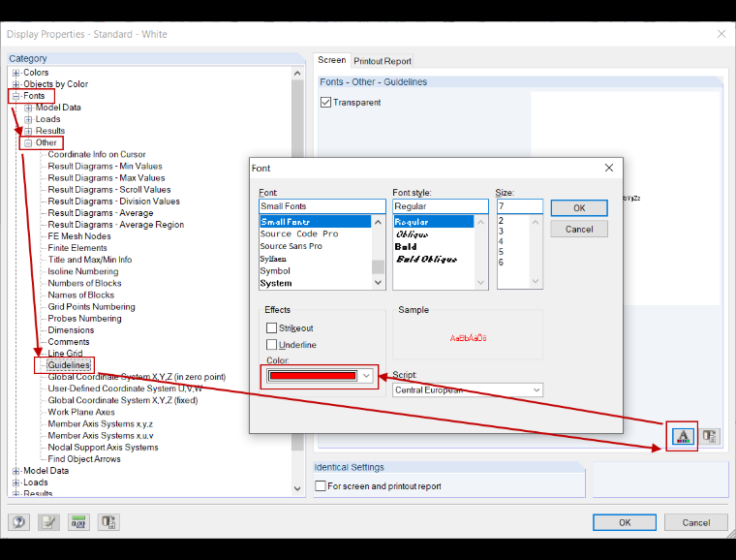
Task: Click OK in Display Properties window
Action: pos(625,522)
